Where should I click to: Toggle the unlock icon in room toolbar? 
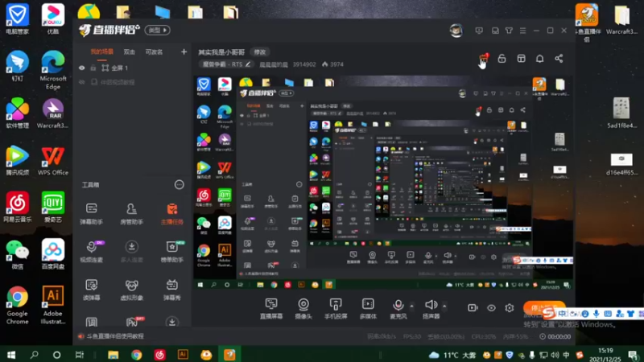click(502, 59)
